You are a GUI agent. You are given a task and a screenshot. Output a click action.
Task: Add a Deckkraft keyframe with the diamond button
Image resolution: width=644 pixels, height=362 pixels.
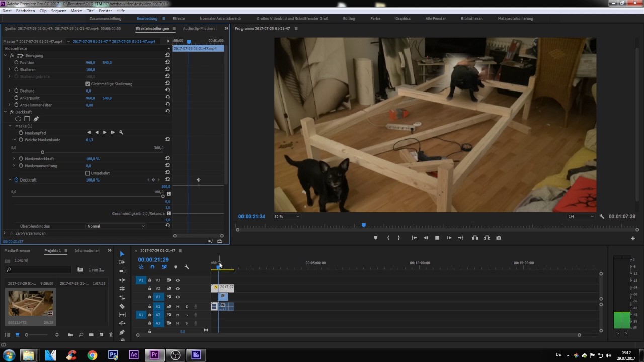[x=153, y=179]
